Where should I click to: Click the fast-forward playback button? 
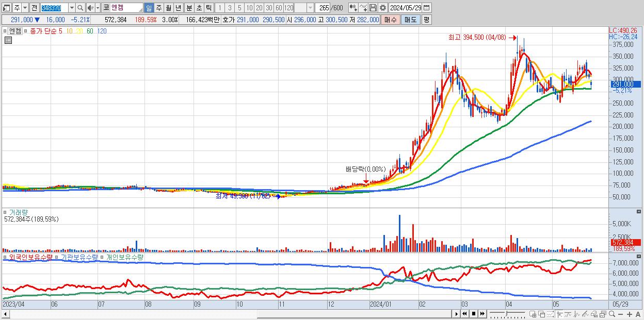click(x=482, y=314)
